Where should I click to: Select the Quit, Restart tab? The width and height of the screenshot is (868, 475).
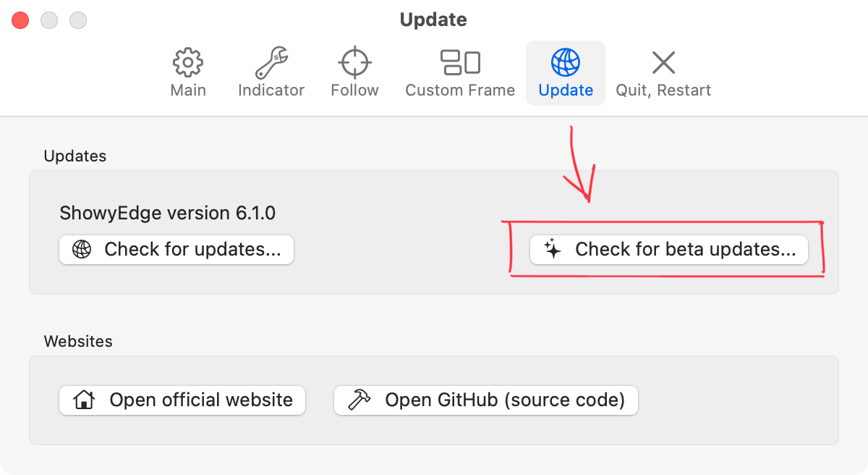pos(663,72)
